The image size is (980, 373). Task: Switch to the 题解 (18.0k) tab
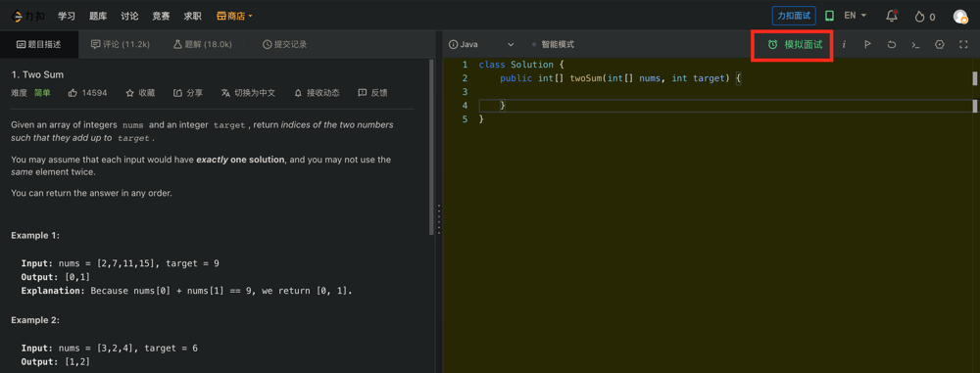pyautogui.click(x=203, y=44)
